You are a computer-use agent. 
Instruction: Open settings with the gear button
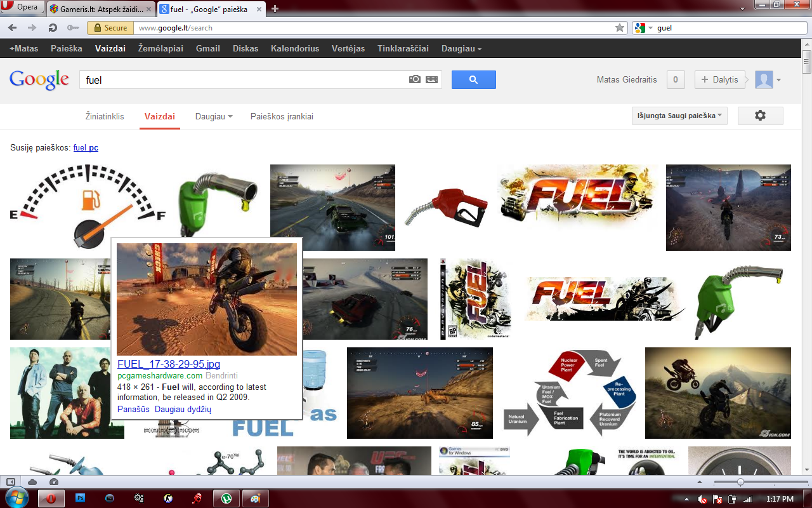pyautogui.click(x=761, y=116)
